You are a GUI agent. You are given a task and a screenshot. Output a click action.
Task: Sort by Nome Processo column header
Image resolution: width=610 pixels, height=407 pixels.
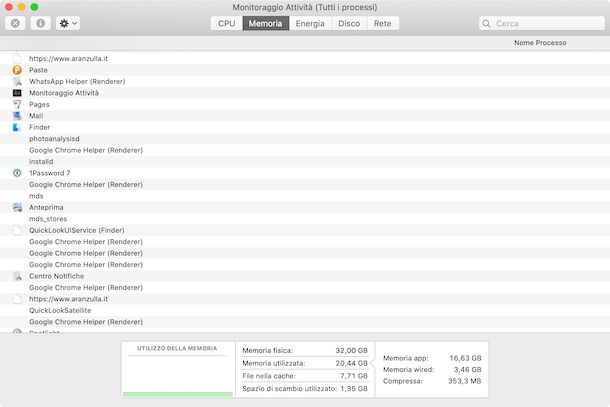tap(540, 43)
